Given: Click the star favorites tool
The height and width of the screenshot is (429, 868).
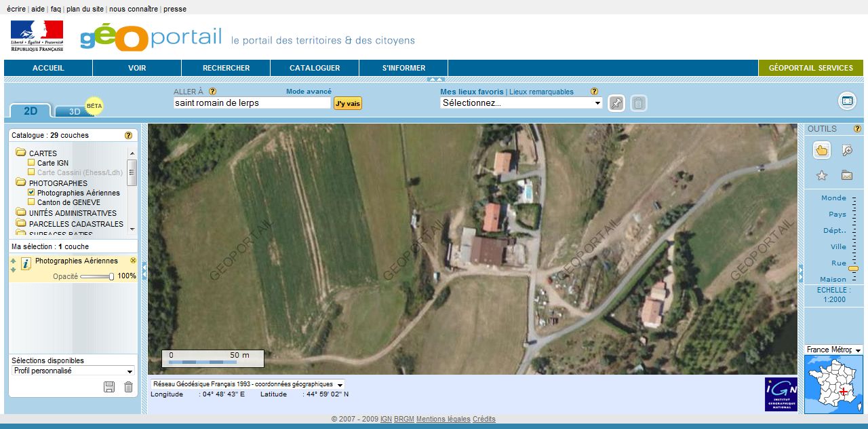Looking at the screenshot, I should (822, 176).
